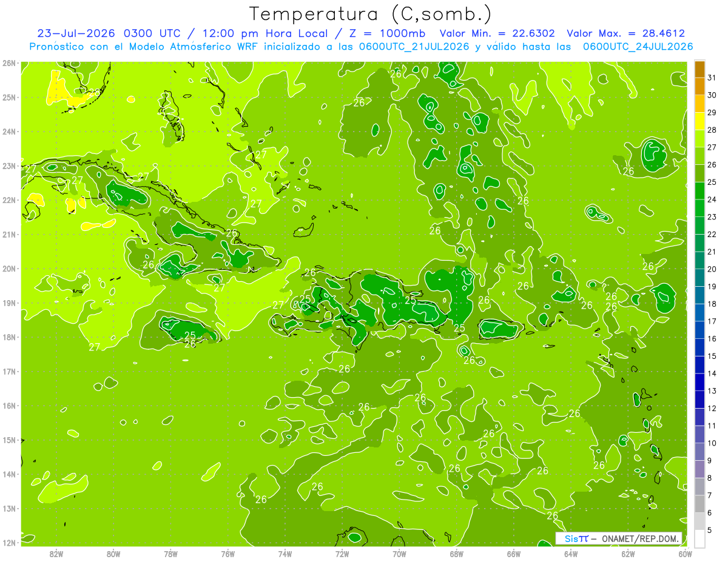Click the 12N latitude axis label
728x562 pixels.
click(8, 543)
